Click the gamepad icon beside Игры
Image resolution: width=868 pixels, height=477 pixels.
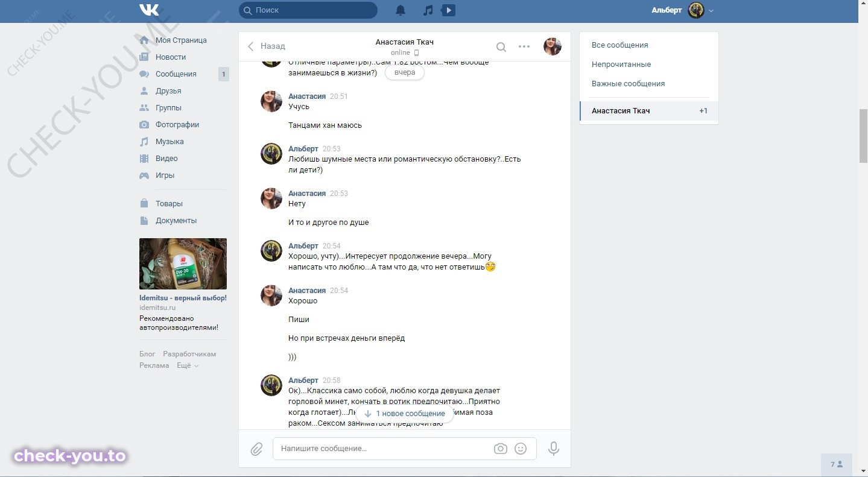coord(144,175)
